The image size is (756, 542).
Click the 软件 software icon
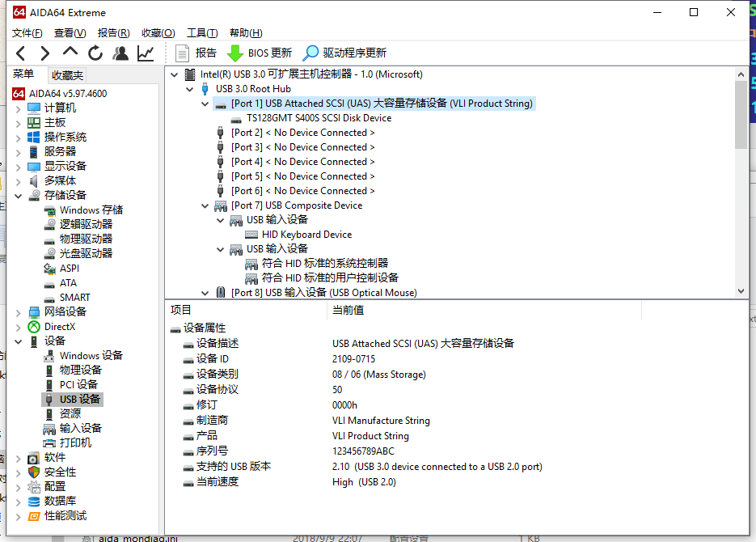(x=34, y=458)
